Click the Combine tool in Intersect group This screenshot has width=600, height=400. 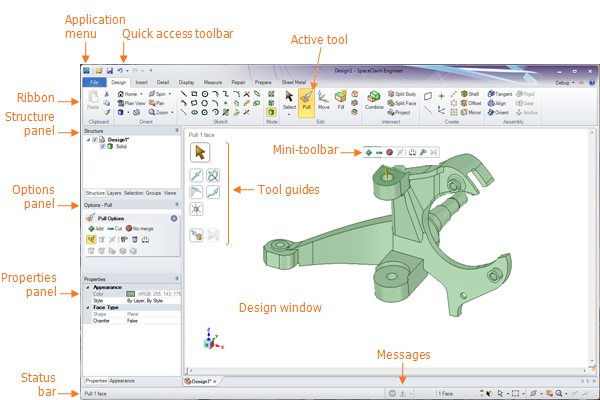(374, 100)
